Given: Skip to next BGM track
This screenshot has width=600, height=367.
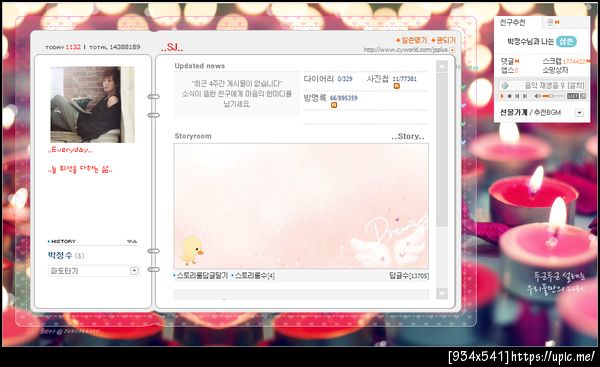Looking at the screenshot, I should [x=525, y=96].
